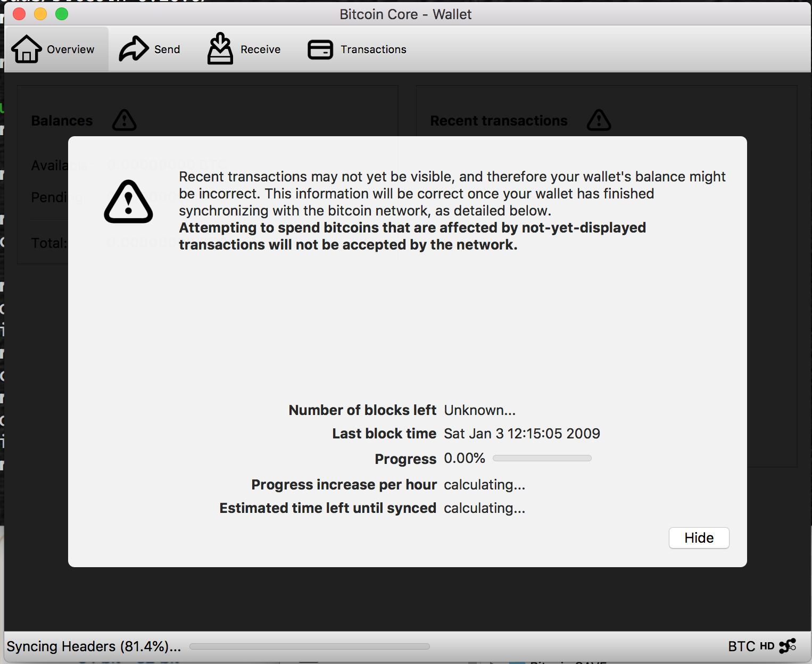Click the Receive inbox icon
Screen dimensions: 812x664
pos(220,49)
